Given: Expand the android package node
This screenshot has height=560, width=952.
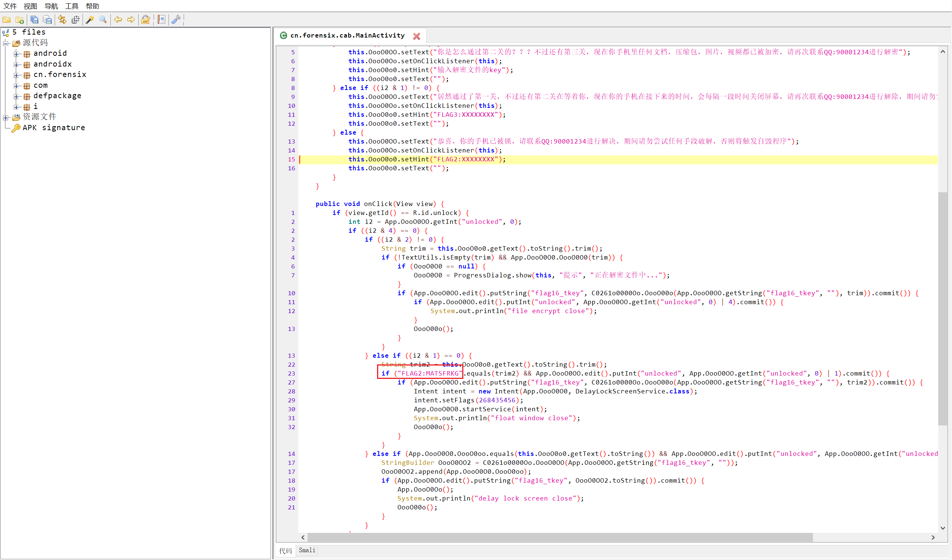Looking at the screenshot, I should click(16, 54).
